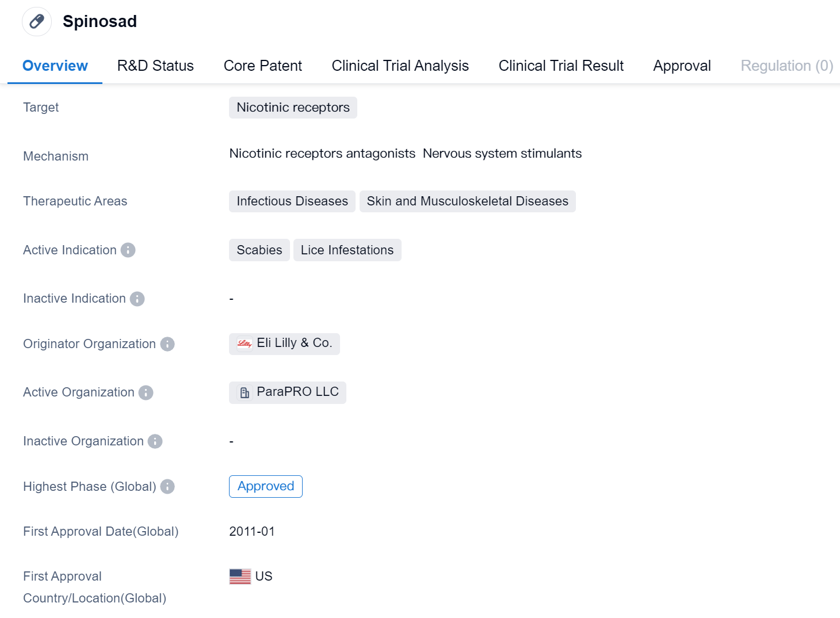Click the Approved phase badge
The width and height of the screenshot is (840, 618).
265,486
